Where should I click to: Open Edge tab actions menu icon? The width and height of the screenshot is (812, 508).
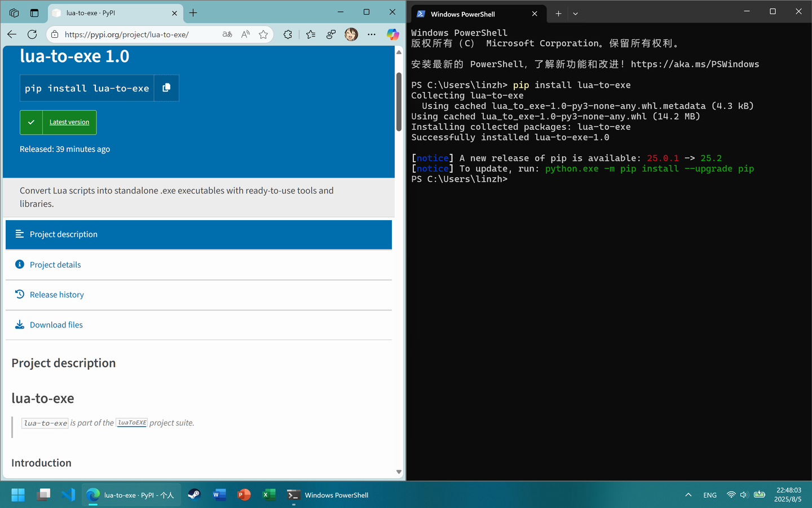click(34, 13)
